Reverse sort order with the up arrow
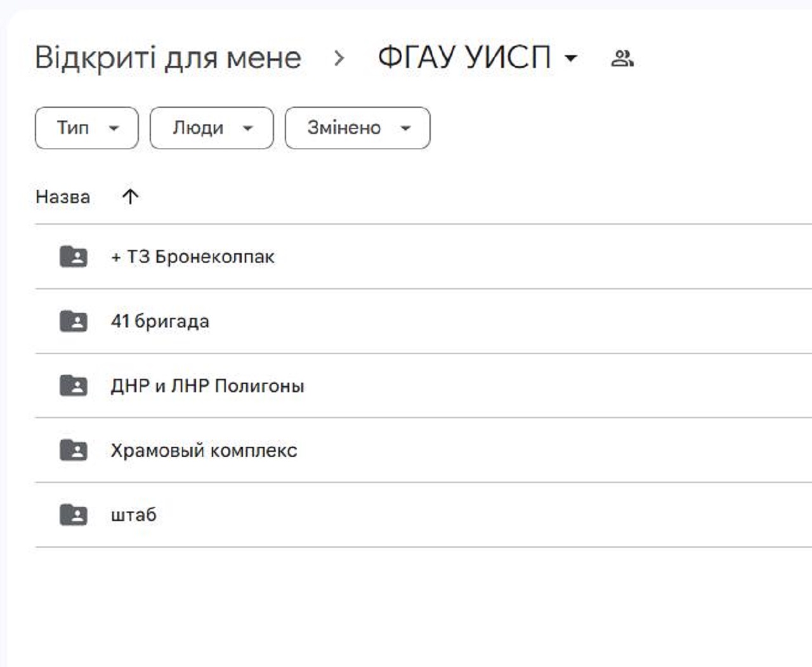Viewport: 812px width, 667px height. coord(130,197)
